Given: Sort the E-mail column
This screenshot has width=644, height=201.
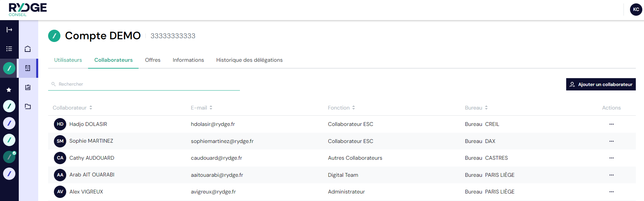Looking at the screenshot, I should [x=211, y=107].
